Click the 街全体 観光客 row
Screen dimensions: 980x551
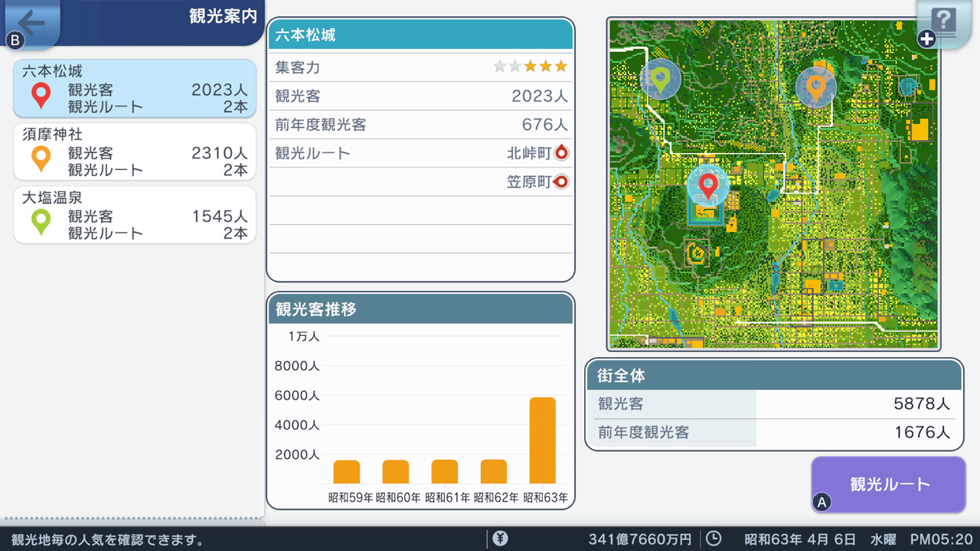pos(773,404)
